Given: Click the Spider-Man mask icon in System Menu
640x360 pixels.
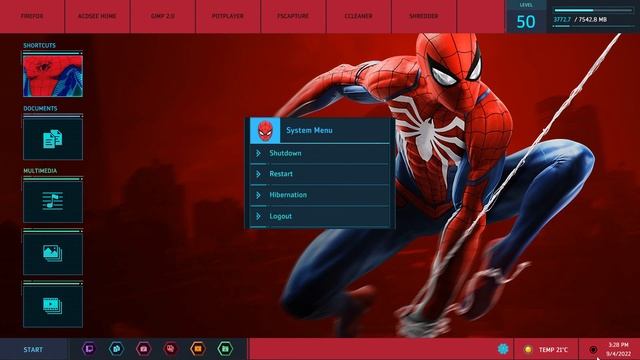Looking at the screenshot, I should point(265,130).
